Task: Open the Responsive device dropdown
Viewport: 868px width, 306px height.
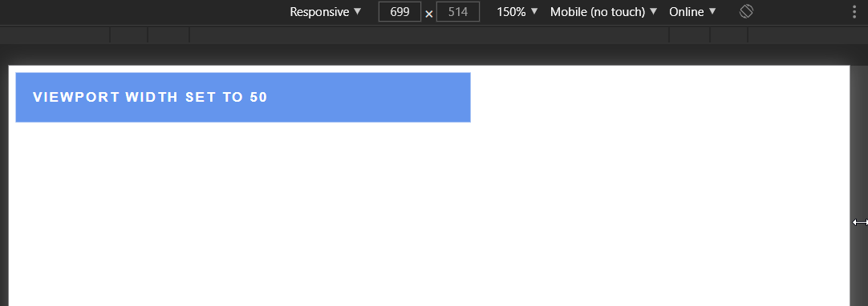Action: 326,11
